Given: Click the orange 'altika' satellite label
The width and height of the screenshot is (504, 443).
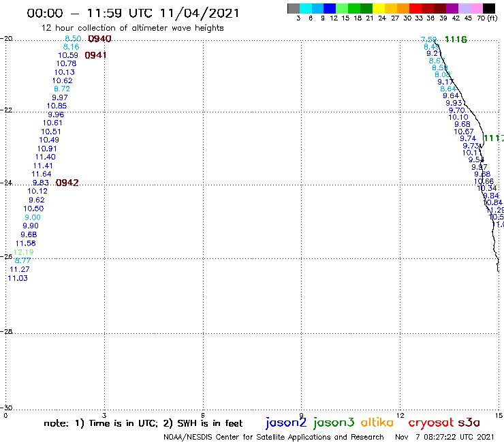Looking at the screenshot, I should [377, 423].
